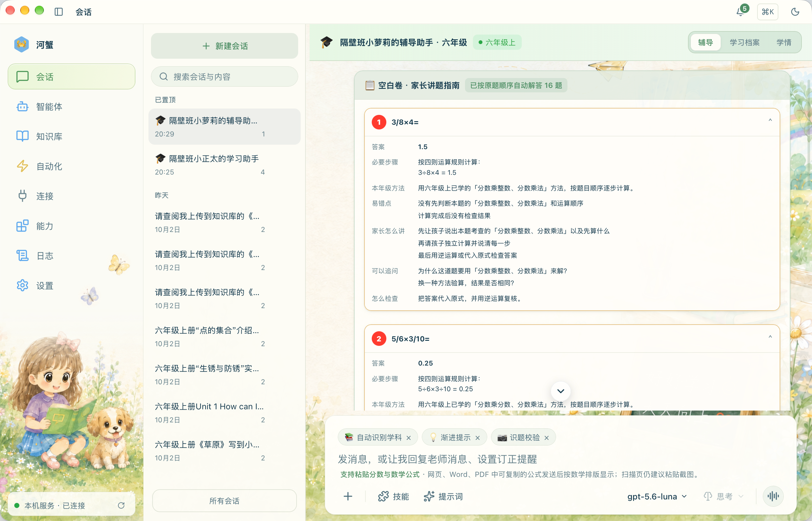812x521 pixels.
Task: Click the 六年级上 grade badge
Action: tap(497, 42)
